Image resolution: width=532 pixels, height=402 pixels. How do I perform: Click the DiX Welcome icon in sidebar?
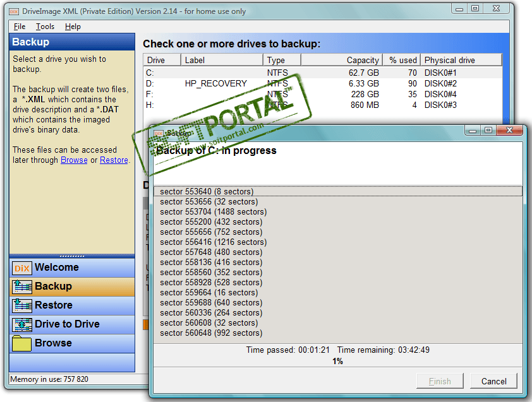click(x=22, y=268)
